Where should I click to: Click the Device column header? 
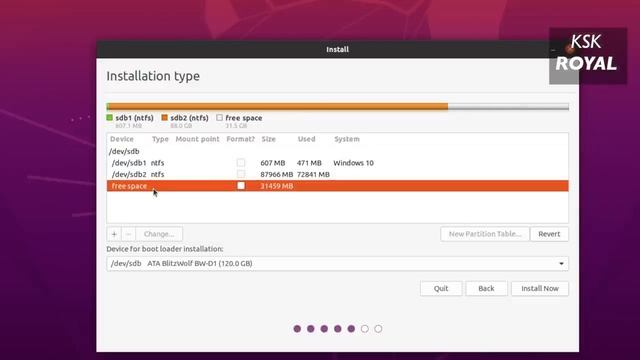[122, 139]
